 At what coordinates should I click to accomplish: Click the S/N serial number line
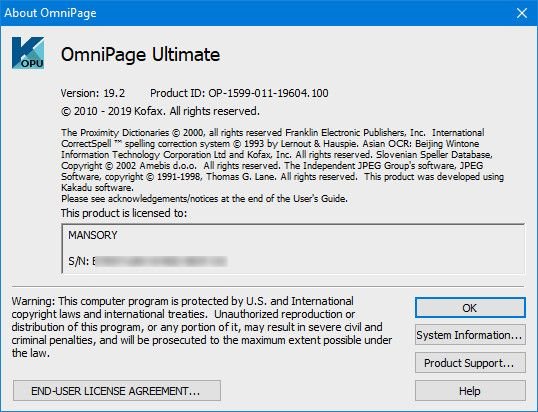(x=148, y=261)
